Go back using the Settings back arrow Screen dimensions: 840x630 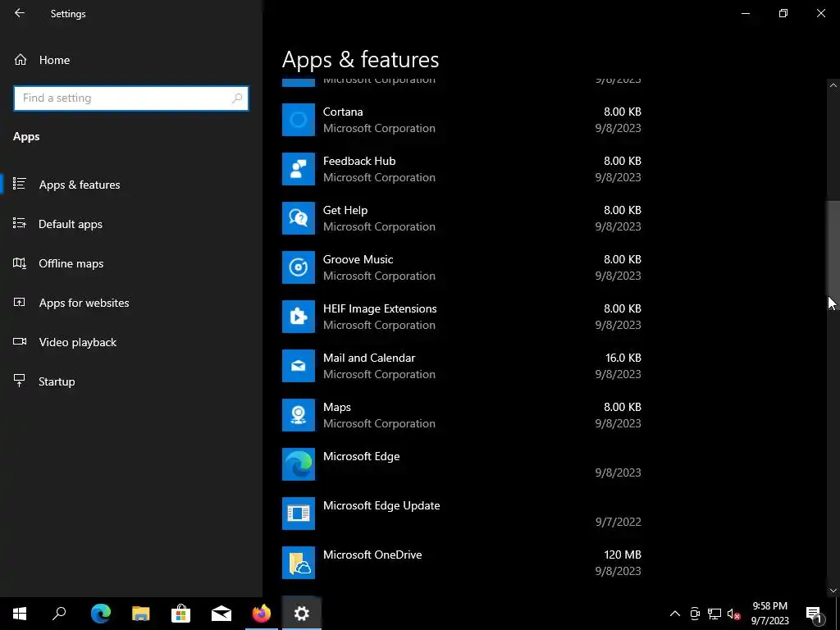(x=20, y=13)
